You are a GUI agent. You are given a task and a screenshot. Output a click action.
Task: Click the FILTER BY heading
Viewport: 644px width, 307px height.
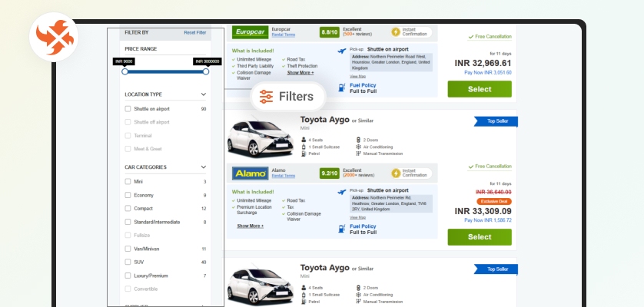(137, 32)
